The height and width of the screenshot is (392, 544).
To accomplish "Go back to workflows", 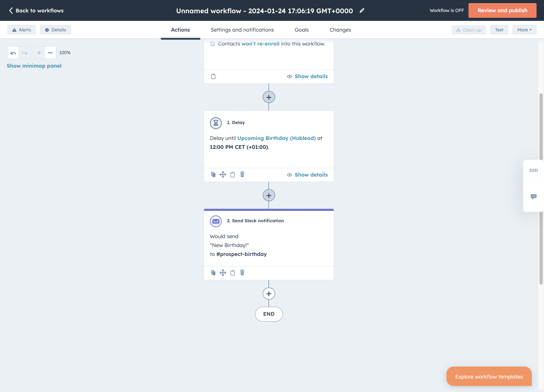I will (x=36, y=10).
